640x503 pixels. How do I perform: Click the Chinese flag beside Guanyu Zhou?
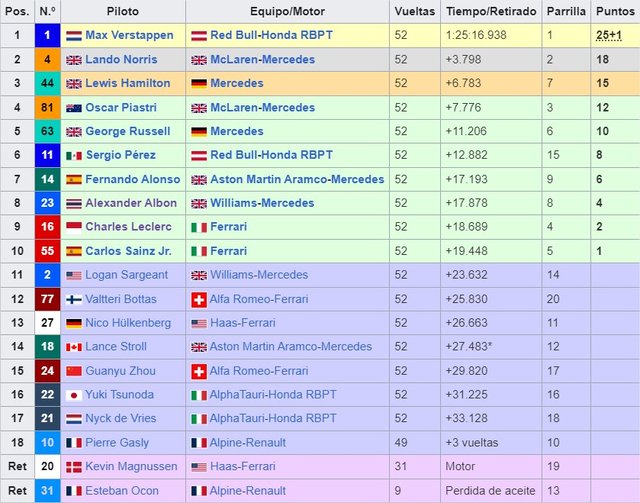[x=74, y=371]
